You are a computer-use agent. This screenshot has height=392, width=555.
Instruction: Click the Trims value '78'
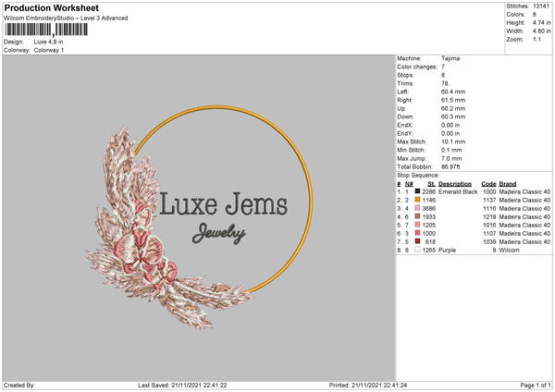[x=445, y=83]
